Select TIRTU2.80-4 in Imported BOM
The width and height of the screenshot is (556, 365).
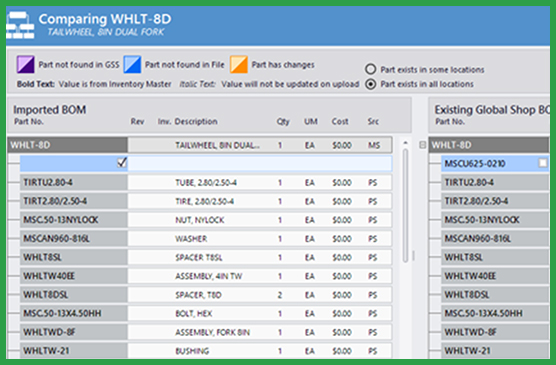[x=74, y=182]
